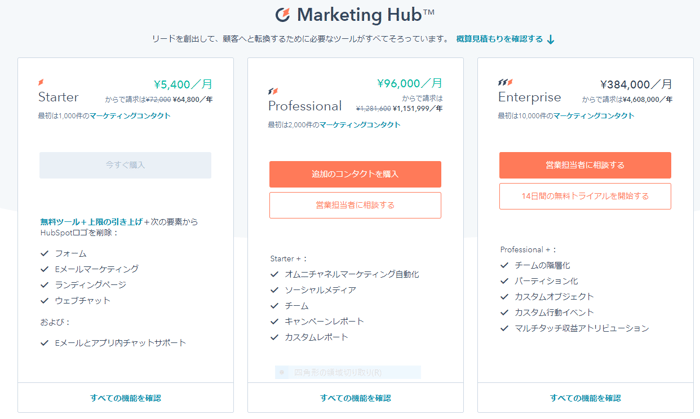This screenshot has height=419, width=700.
Task: Click the down arrow beside 概算見積もりを確認する
Action: click(551, 40)
